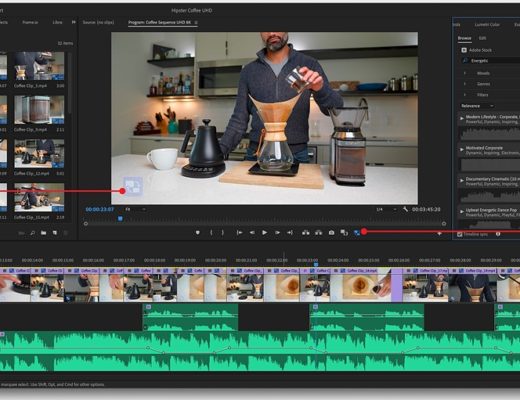The width and height of the screenshot is (520, 400).
Task: Click the long music track waveform clip
Action: coord(260,351)
